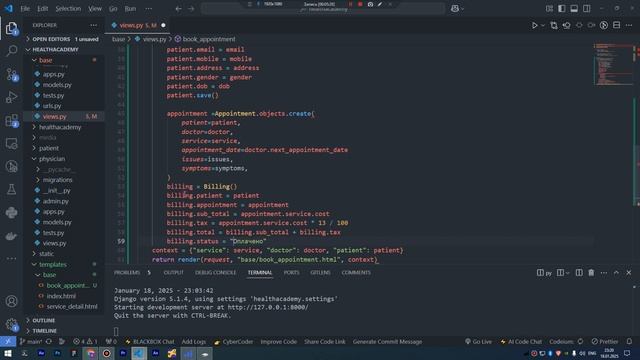This screenshot has height=360, width=640.
Task: Open BLACKBOX Chat from status bar
Action: point(150,342)
